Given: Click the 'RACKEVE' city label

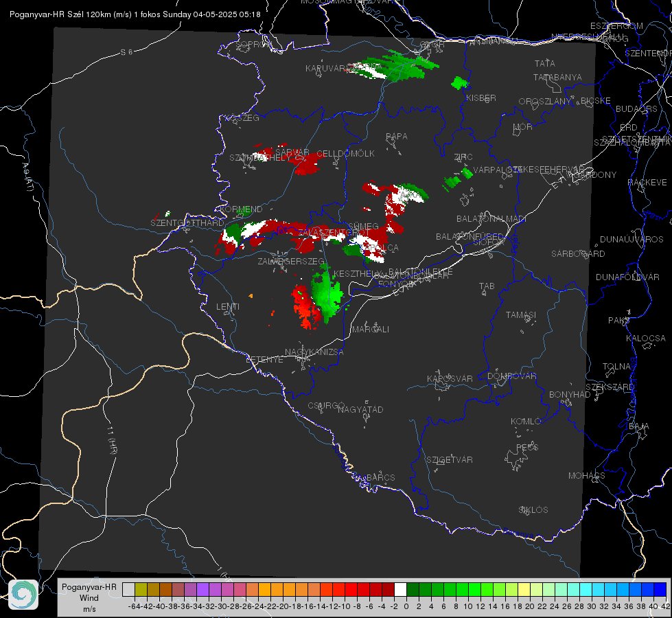Looking at the screenshot, I should click(x=647, y=182).
